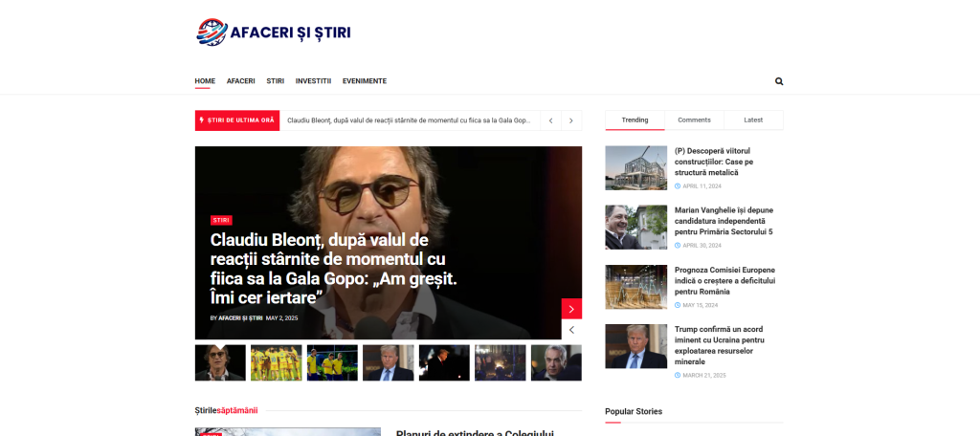Open the STIRI menu item
The image size is (980, 436).
(275, 81)
